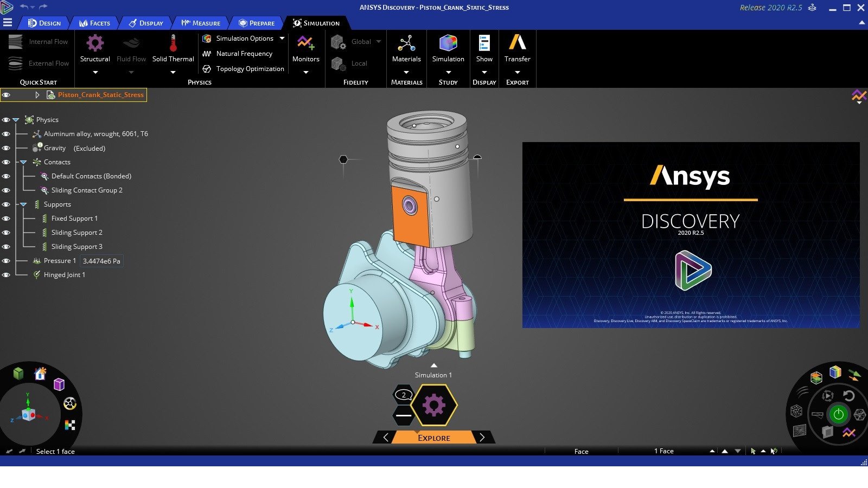Image resolution: width=868 pixels, height=488 pixels.
Task: Collapse the Supports tree node
Action: [x=23, y=204]
